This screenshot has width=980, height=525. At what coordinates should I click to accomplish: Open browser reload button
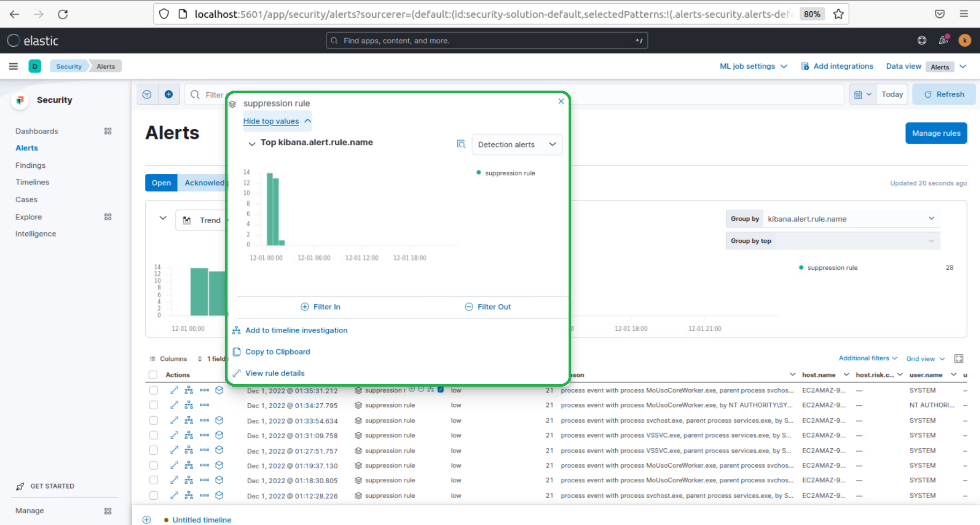63,14
